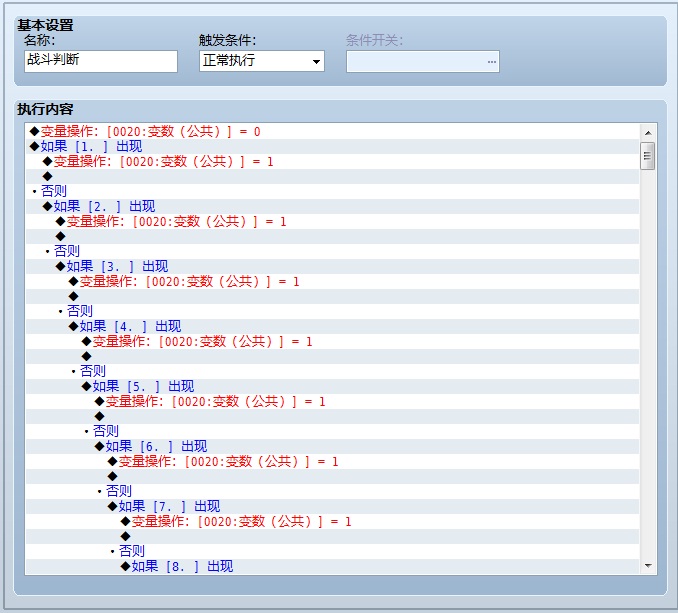Select the variable = 1 line under 如果 [4. ]
The height and width of the screenshot is (613, 678).
[x=332, y=342]
